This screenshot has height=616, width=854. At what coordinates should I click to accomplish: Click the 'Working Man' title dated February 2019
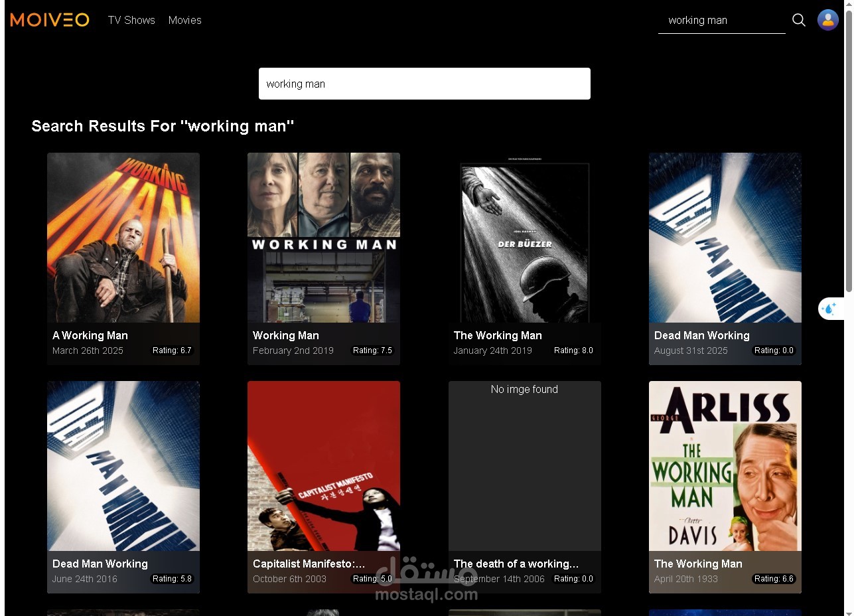point(286,335)
